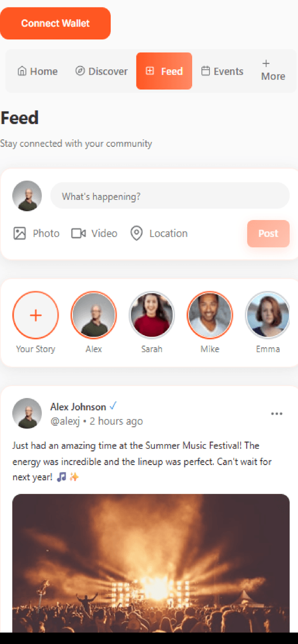Viewport: 298px width, 644px height.
Task: Expand the More navigation menu
Action: click(273, 70)
